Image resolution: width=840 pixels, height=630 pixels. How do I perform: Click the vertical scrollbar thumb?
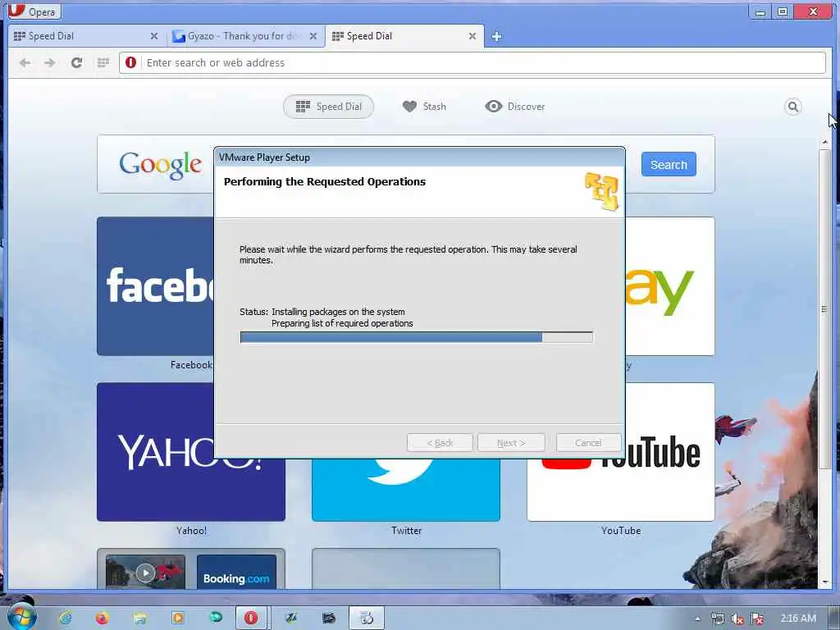pyautogui.click(x=825, y=309)
